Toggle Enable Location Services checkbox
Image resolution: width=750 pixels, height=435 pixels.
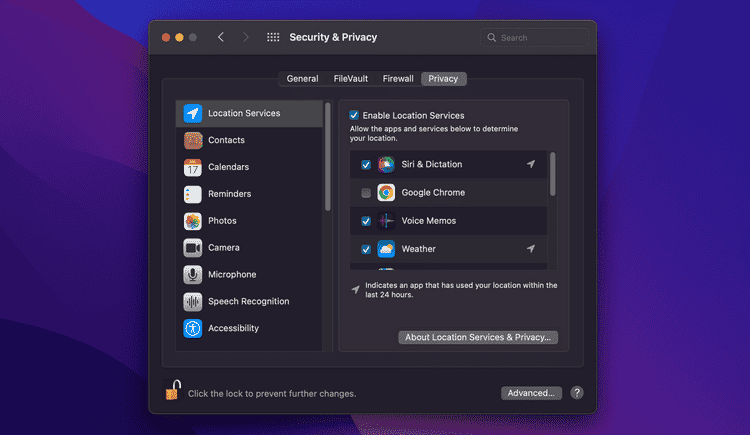(x=354, y=115)
